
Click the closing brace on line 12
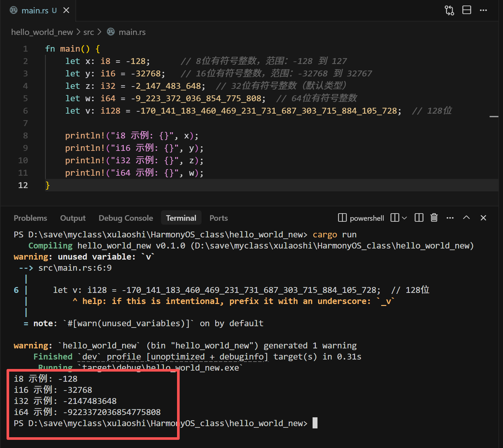pyautogui.click(x=48, y=185)
